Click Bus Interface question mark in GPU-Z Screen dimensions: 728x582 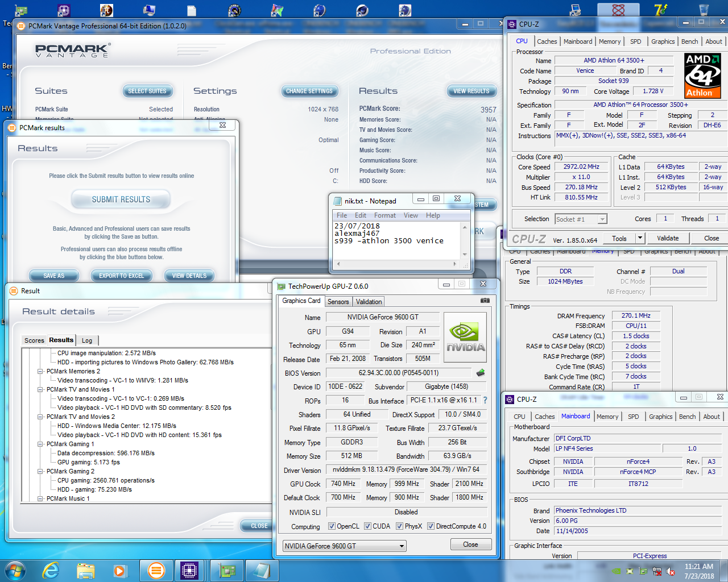485,400
